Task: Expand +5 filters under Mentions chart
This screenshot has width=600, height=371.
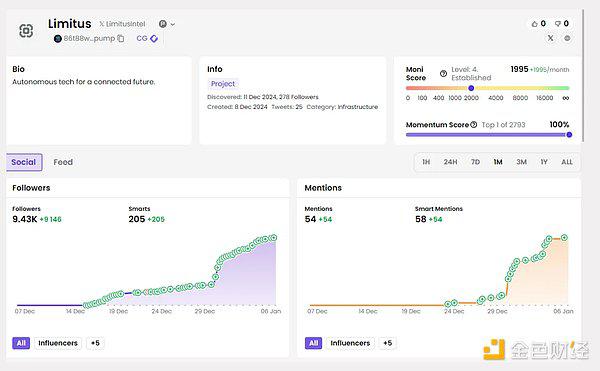Action: (388, 343)
